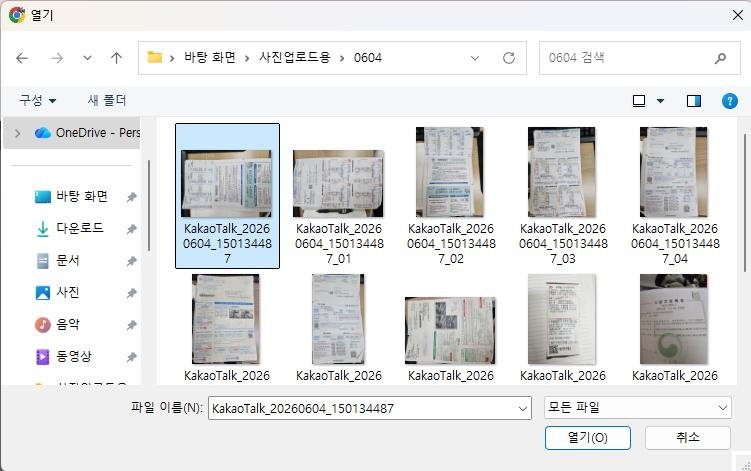Open the 다운로드 quick access folder

[x=80, y=228]
